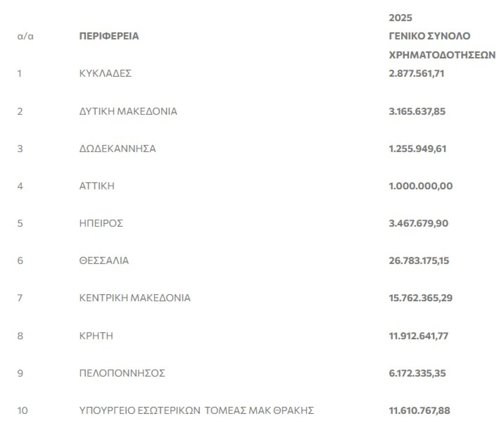Select the 1.000.000,00 funding value
The height and width of the screenshot is (435, 504).
click(x=421, y=186)
